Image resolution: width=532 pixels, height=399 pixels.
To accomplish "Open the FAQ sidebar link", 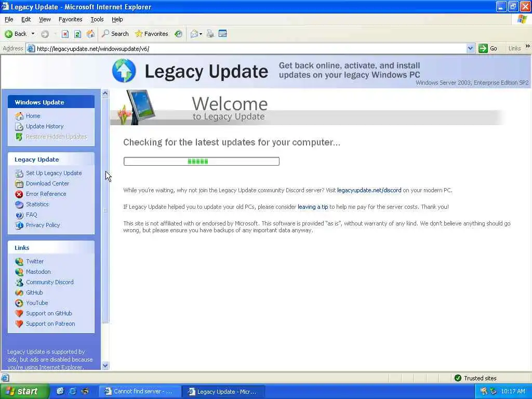I will pos(31,215).
